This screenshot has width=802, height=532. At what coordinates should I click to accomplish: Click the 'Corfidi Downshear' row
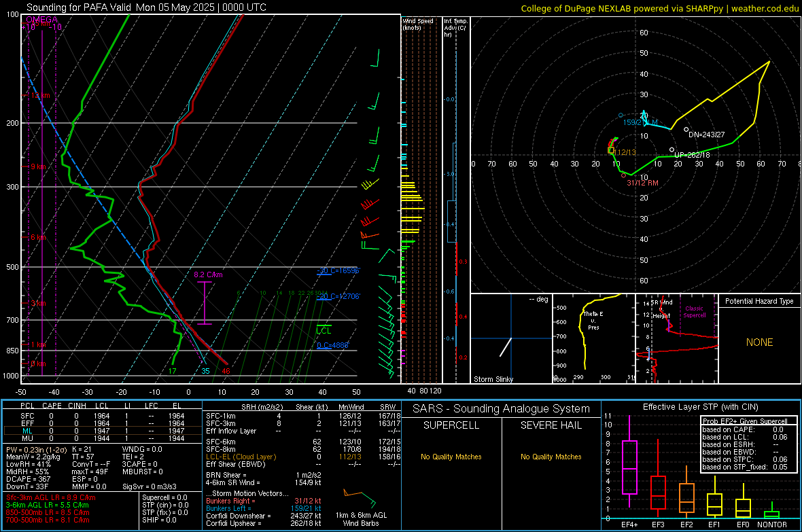264,516
